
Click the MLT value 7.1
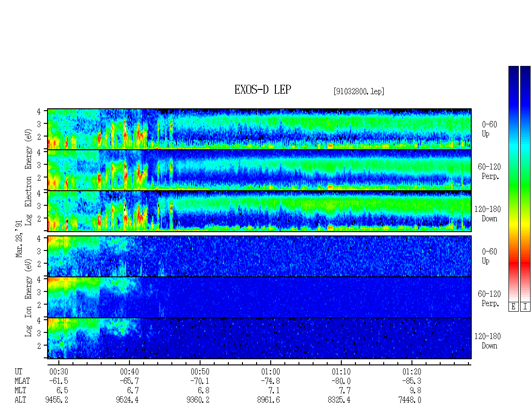point(274,391)
